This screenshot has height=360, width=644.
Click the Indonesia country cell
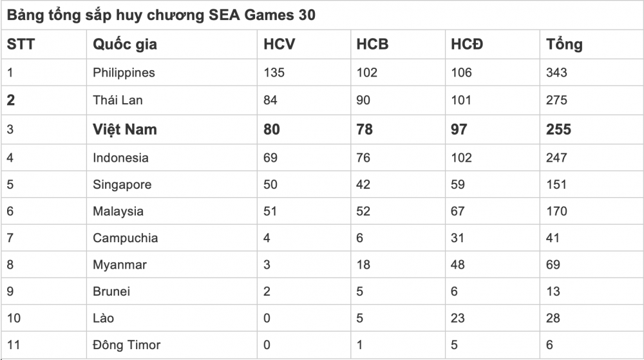click(120, 158)
